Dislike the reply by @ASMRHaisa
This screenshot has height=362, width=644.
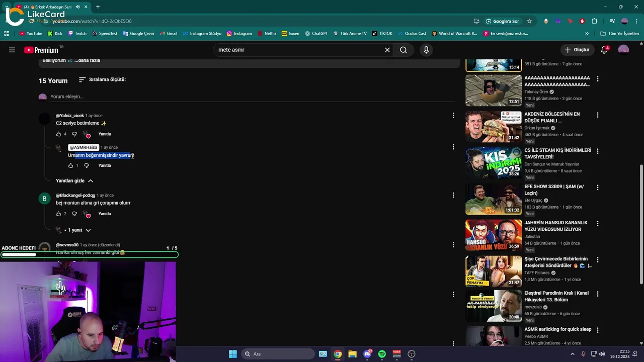coord(87,165)
